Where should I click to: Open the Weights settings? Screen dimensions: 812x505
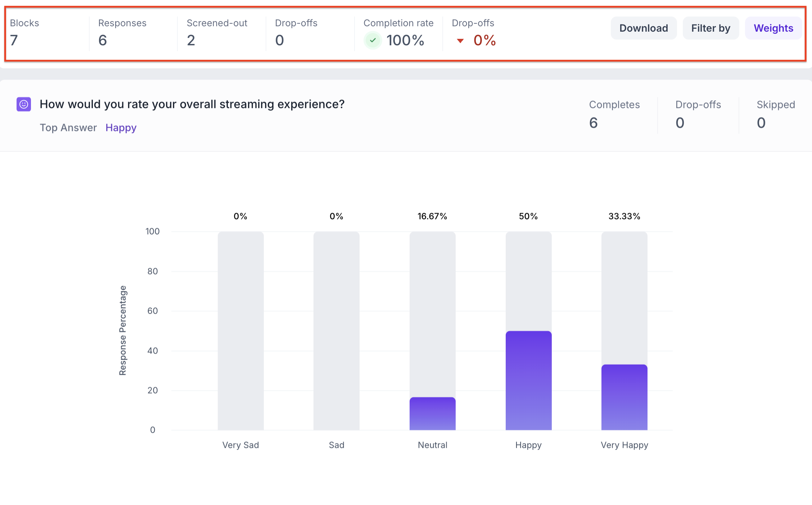(773, 28)
